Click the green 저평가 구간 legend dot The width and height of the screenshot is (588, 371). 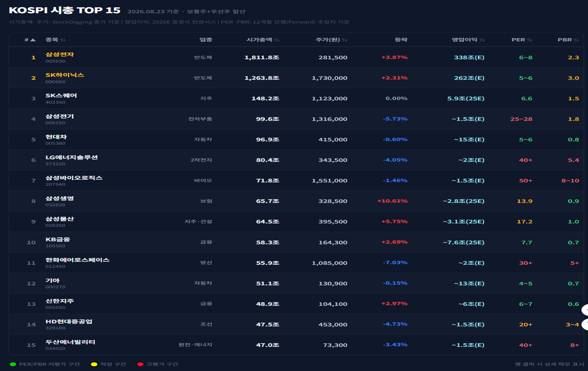[13, 364]
